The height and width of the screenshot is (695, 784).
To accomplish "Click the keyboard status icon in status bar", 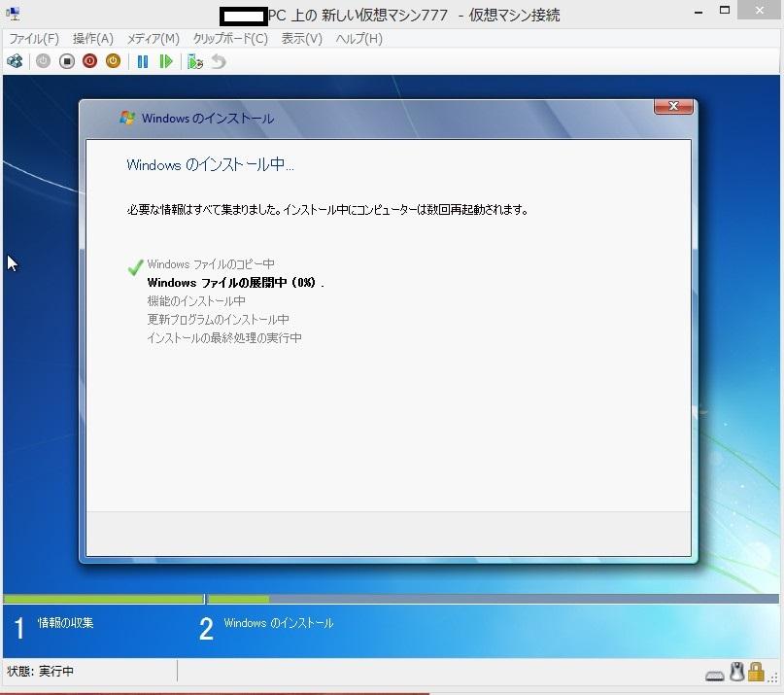I will point(714,676).
